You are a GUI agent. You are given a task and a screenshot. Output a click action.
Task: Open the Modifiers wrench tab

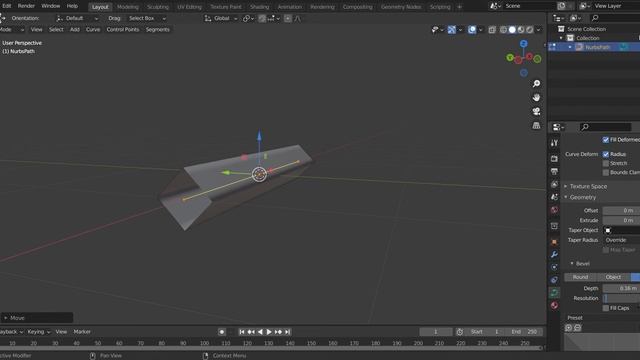(x=554, y=254)
